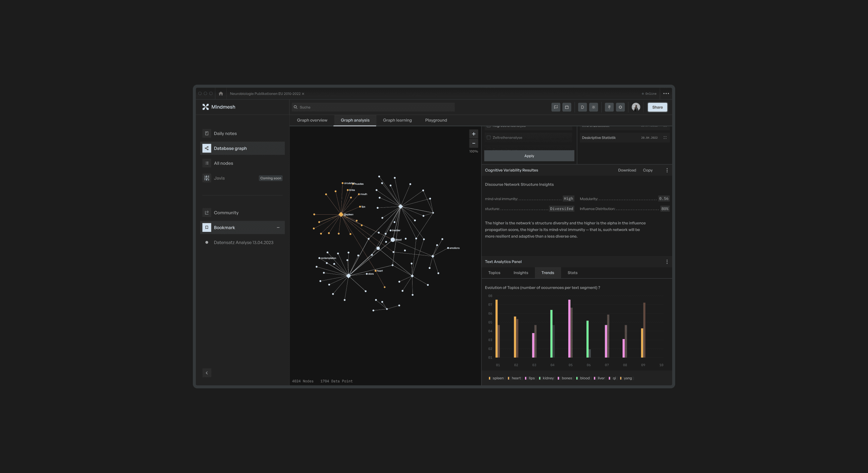Click the calendar icon in toolbar
The width and height of the screenshot is (868, 473).
567,107
